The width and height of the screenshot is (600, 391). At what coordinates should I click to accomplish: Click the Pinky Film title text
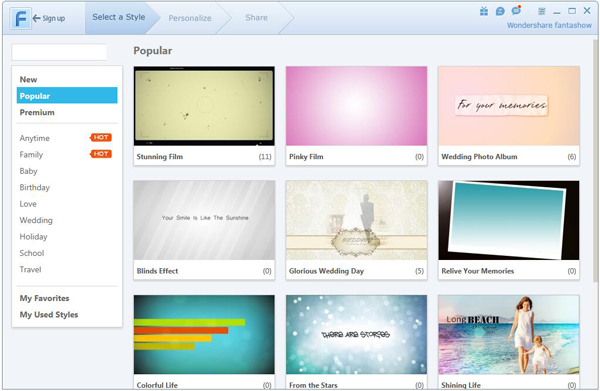(306, 156)
